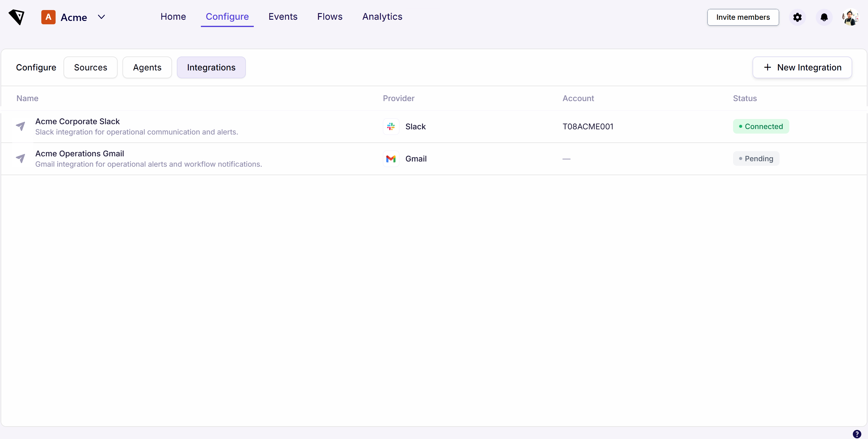Select the Sources sub-tab
Image resolution: width=868 pixels, height=439 pixels.
pyautogui.click(x=90, y=67)
